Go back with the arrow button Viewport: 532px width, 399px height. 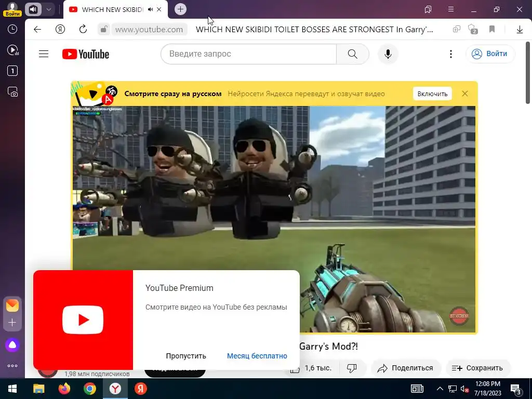(37, 30)
